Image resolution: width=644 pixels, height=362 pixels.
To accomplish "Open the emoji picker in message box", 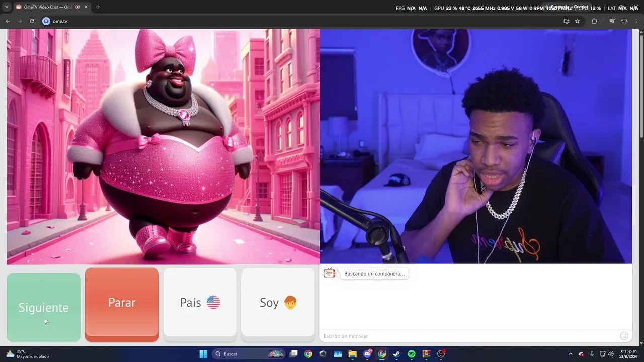I will (x=624, y=336).
